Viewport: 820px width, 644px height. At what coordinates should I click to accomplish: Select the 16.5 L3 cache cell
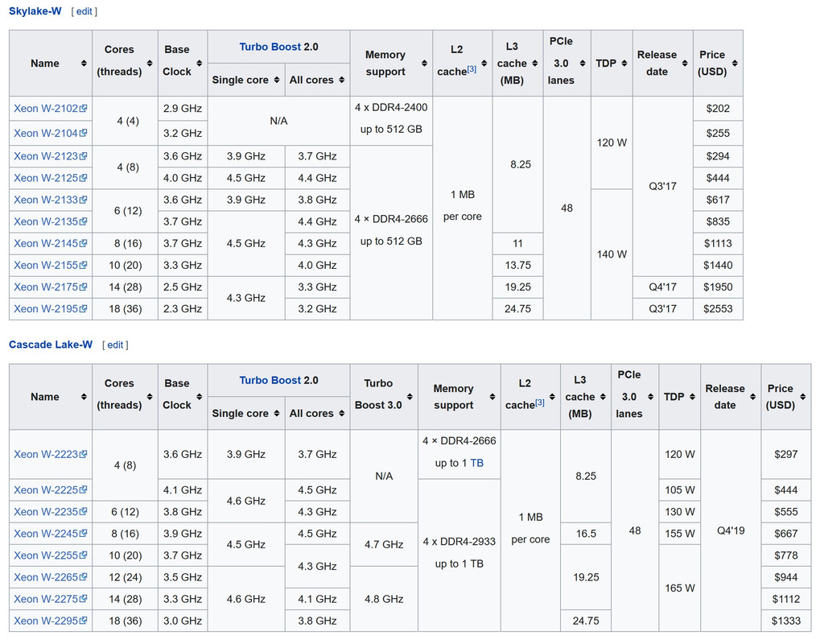pos(586,534)
